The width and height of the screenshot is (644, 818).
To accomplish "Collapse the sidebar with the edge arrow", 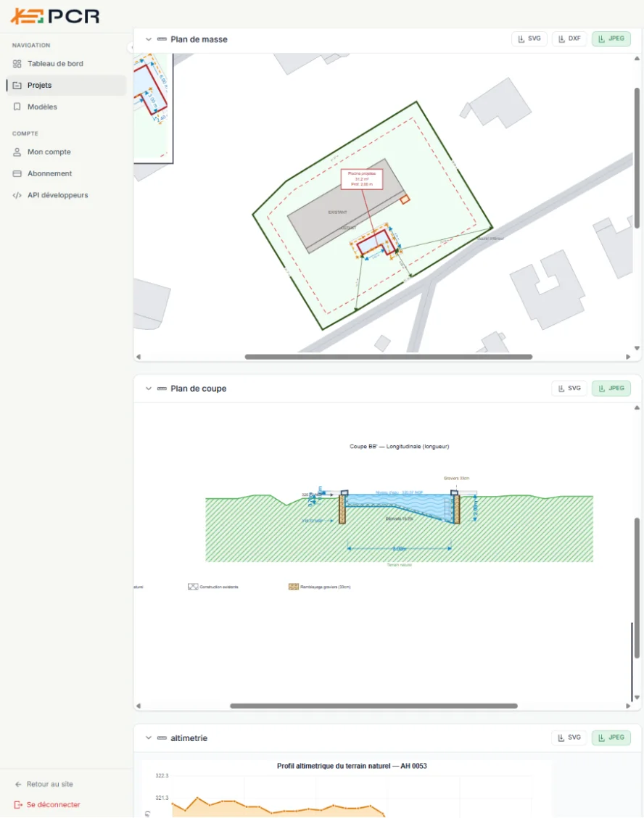I will point(131,47).
